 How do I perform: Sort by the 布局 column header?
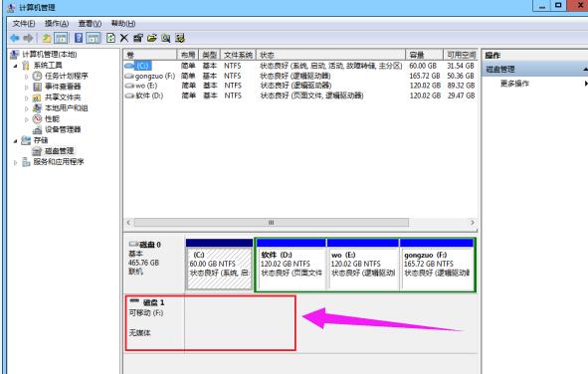click(x=187, y=55)
